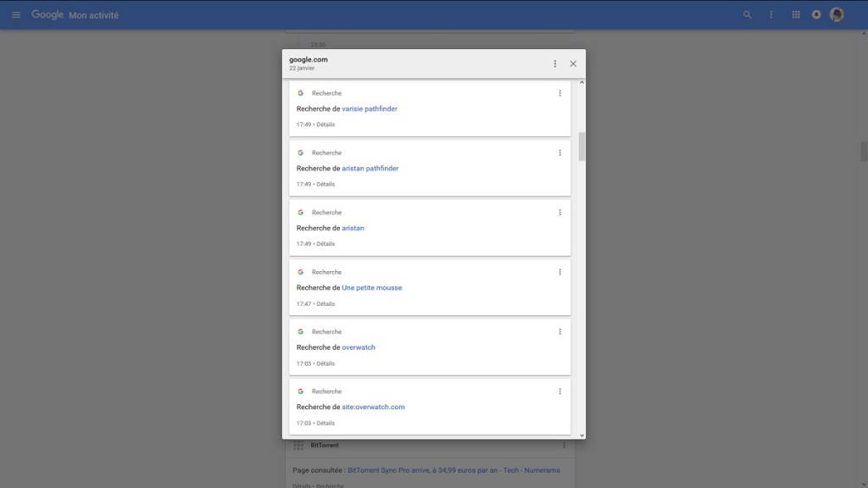Open the Google apps grid
The width and height of the screenshot is (868, 488).
point(795,15)
